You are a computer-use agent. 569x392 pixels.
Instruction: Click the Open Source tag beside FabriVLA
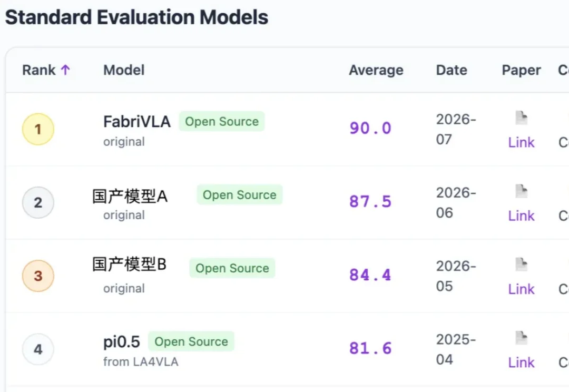pos(222,121)
